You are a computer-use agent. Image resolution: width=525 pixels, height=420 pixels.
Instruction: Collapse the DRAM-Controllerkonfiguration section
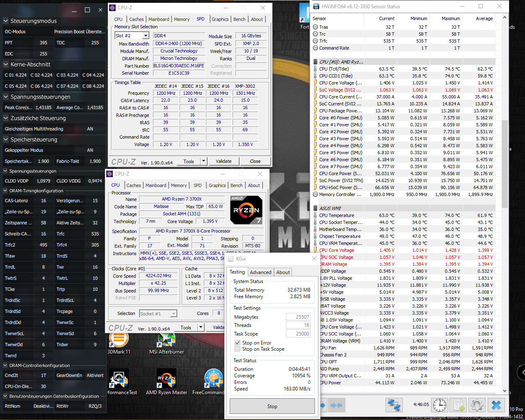[x=6, y=365]
